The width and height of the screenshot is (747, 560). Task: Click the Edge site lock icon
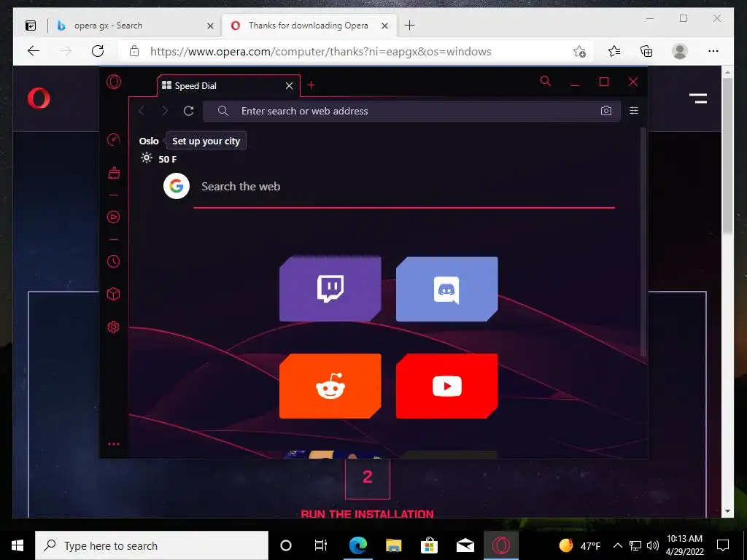click(134, 51)
